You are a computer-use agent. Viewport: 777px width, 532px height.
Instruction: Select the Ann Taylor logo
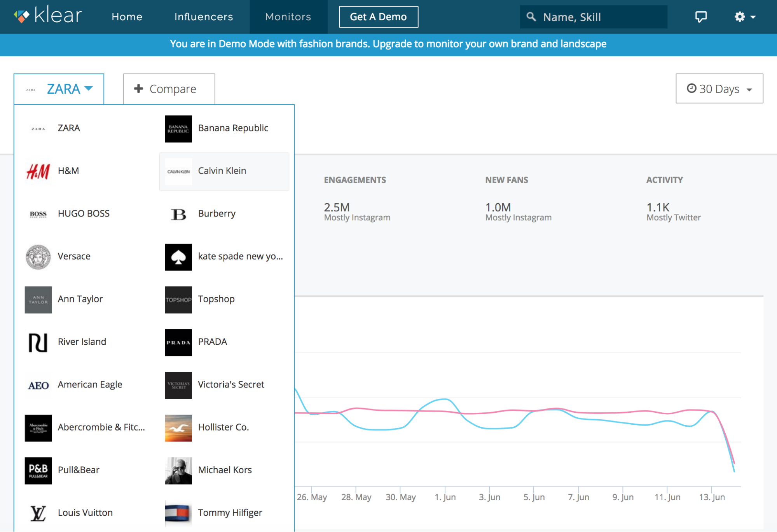point(38,300)
